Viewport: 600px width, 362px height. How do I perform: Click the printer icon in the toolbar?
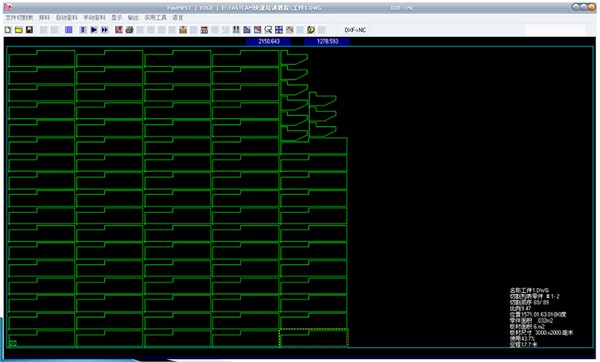(129, 29)
